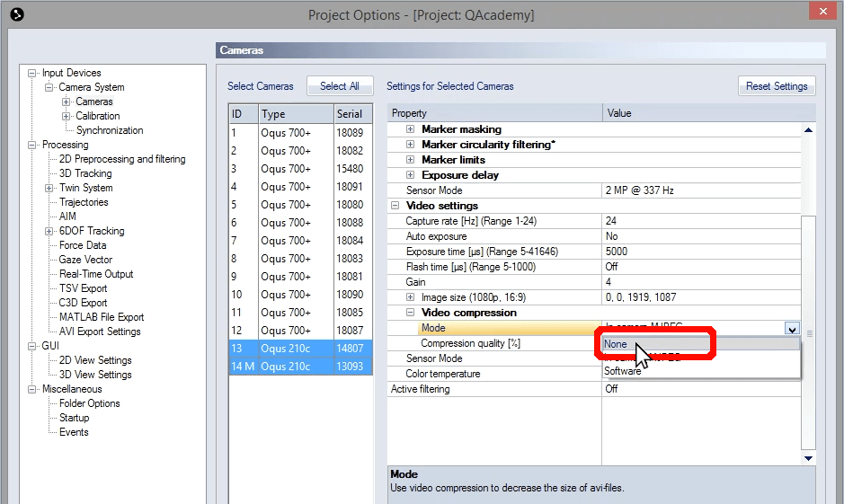Expand the Marker limits property group
This screenshot has width=844, height=504.
(x=410, y=160)
